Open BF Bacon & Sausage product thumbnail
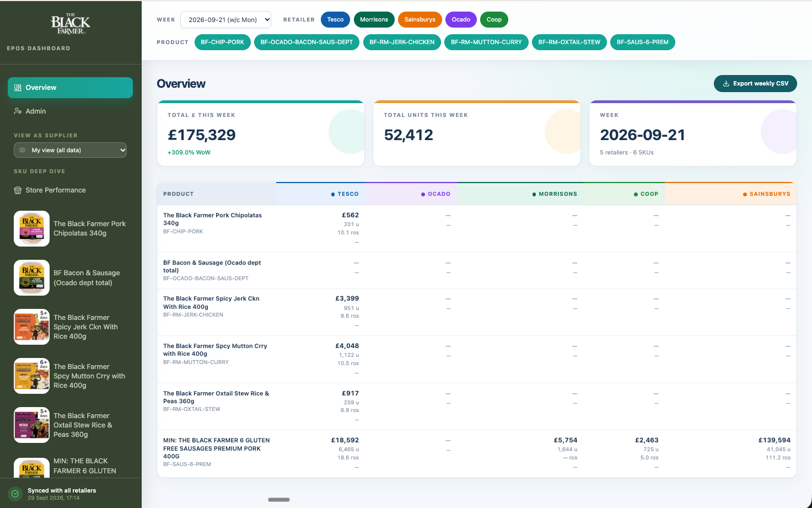Screen dimensions: 812x508 coord(31,277)
